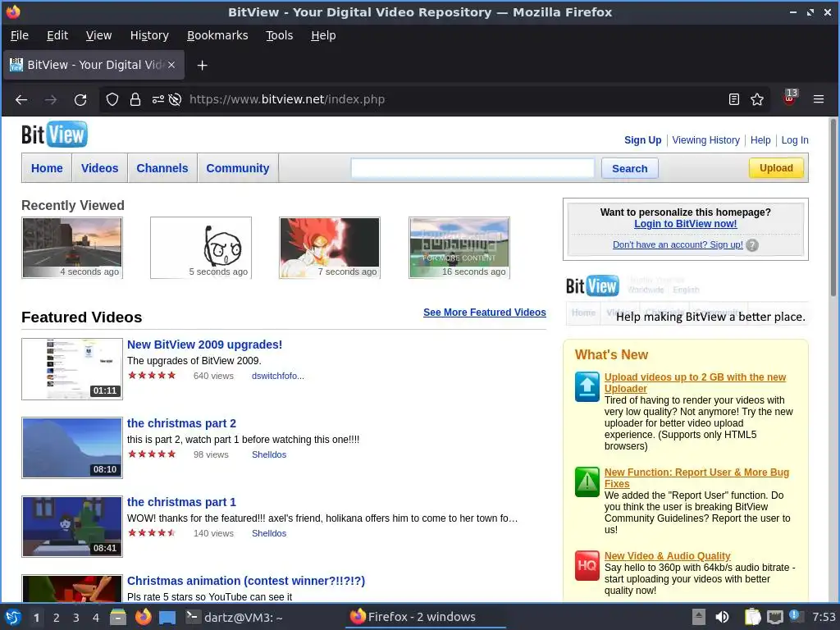This screenshot has height=630, width=840.
Task: Click the Log In link
Action: coord(795,139)
